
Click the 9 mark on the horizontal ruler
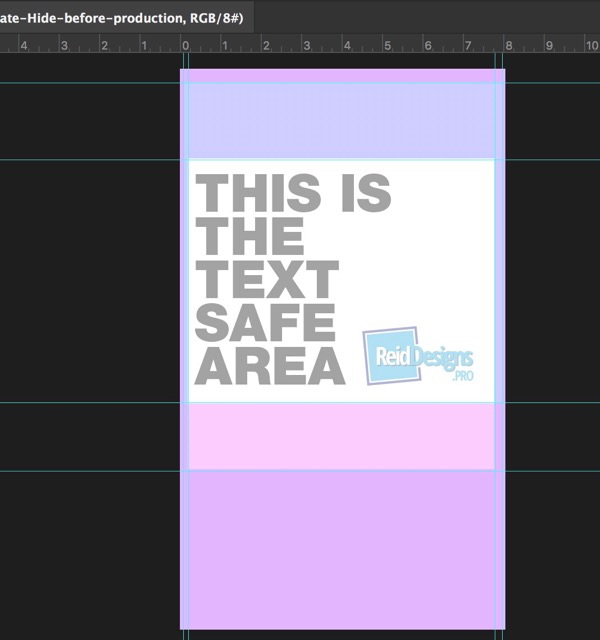(x=549, y=45)
